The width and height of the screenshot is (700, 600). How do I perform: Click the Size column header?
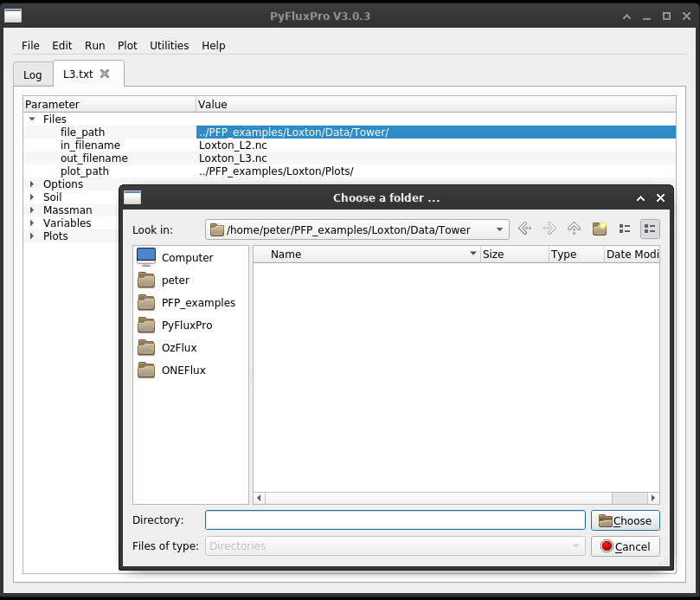pos(514,255)
